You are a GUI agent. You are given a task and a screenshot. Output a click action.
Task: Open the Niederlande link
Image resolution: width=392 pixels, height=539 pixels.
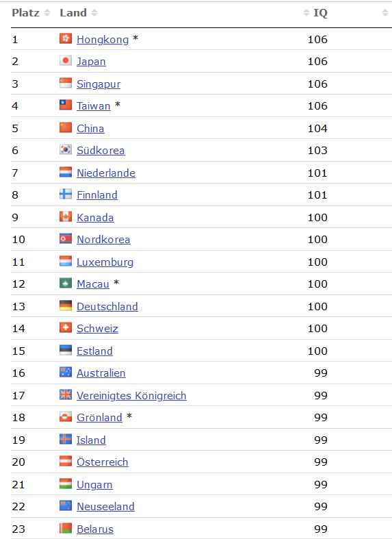106,173
